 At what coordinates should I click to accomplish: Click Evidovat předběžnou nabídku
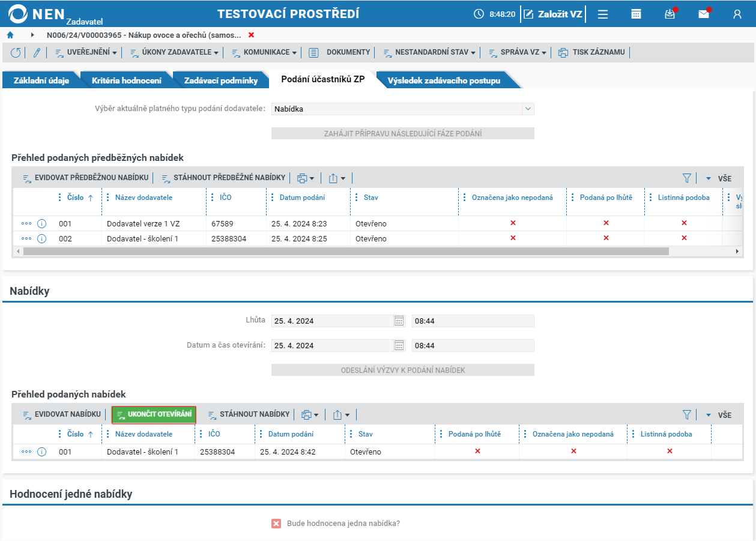pyautogui.click(x=85, y=178)
